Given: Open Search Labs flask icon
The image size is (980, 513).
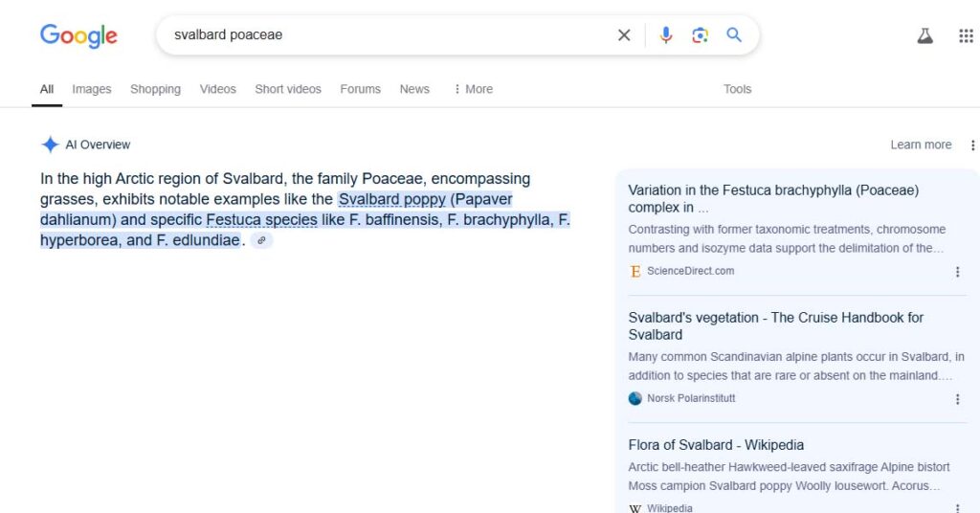Looking at the screenshot, I should point(924,36).
